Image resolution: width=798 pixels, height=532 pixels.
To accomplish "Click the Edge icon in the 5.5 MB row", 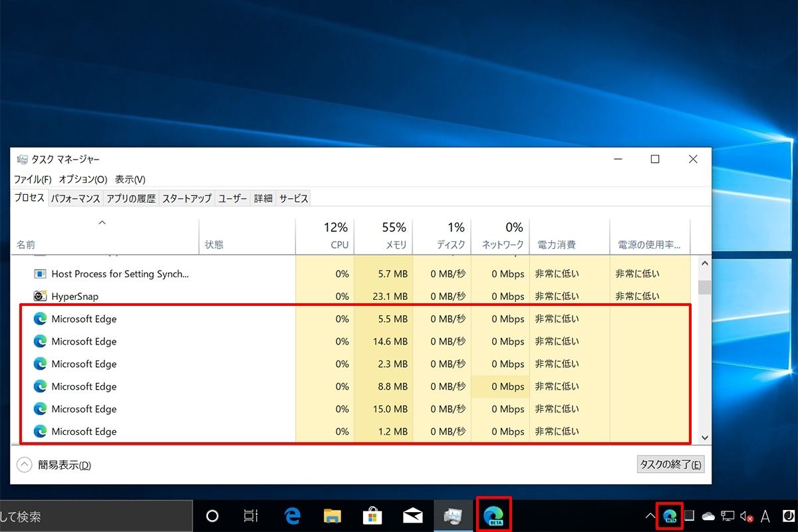I will coord(40,319).
